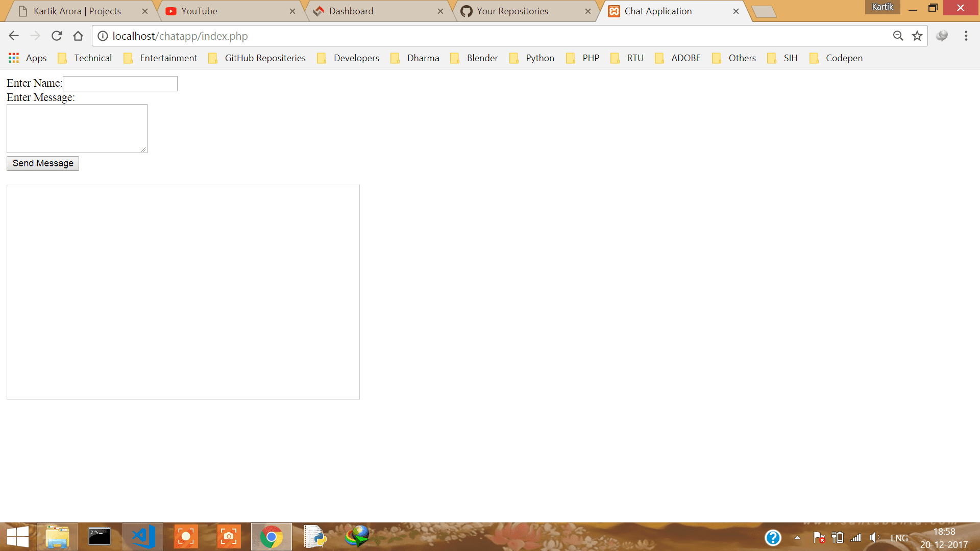
Task: Open the Chrome three-dot menu
Action: [x=966, y=36]
